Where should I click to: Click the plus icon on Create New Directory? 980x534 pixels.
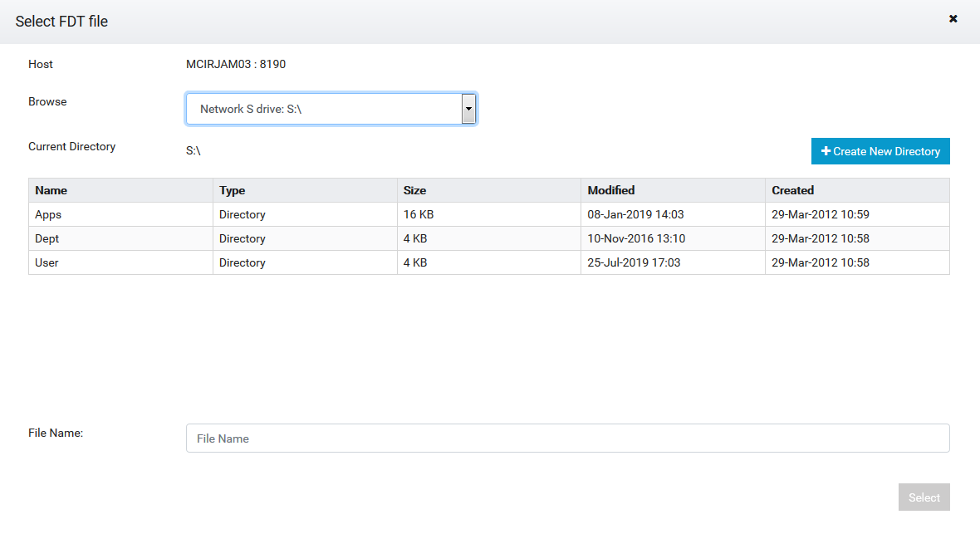point(826,150)
